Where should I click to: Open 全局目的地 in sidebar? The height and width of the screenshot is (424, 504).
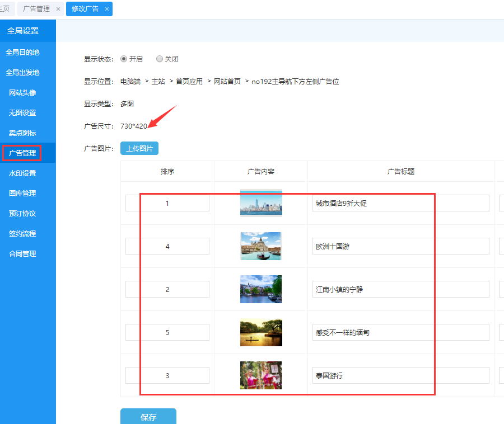[22, 53]
